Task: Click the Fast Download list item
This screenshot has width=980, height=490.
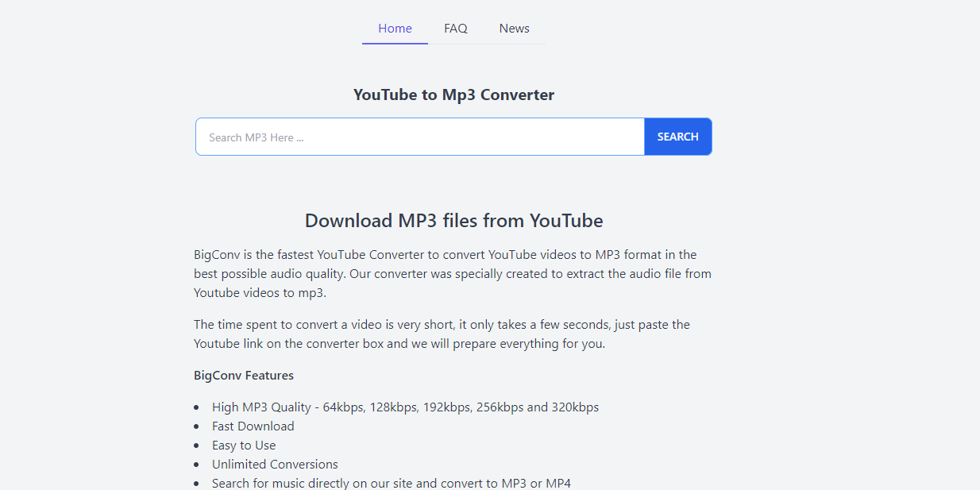Action: (x=253, y=426)
